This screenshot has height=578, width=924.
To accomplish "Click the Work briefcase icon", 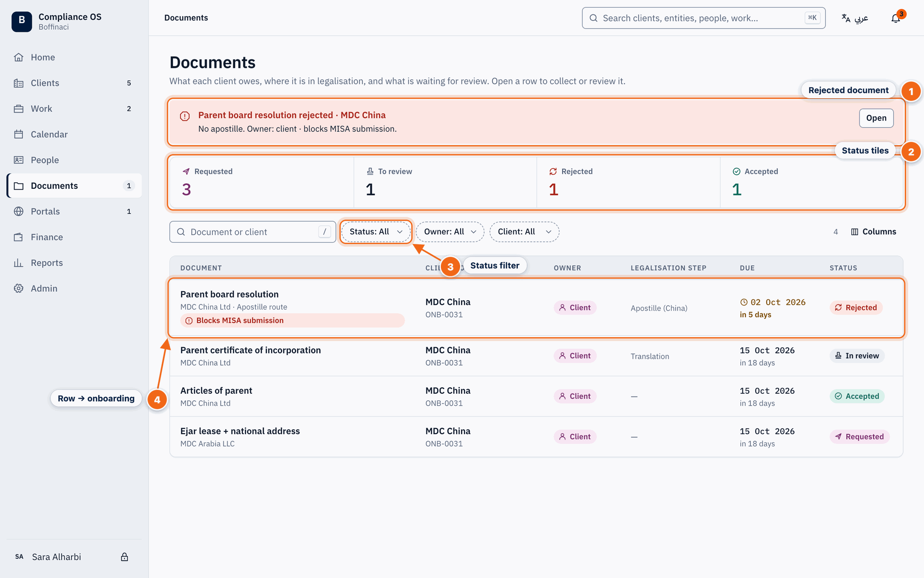I will [18, 109].
